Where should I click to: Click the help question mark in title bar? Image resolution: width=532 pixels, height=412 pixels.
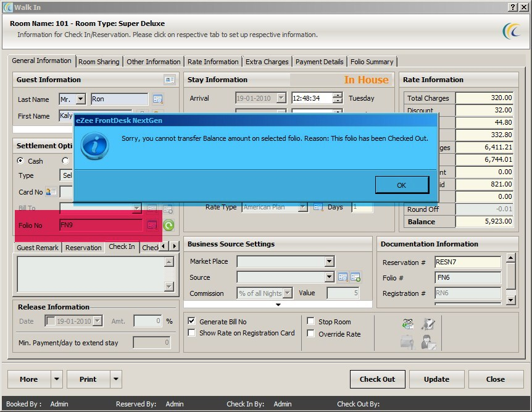(513, 7)
